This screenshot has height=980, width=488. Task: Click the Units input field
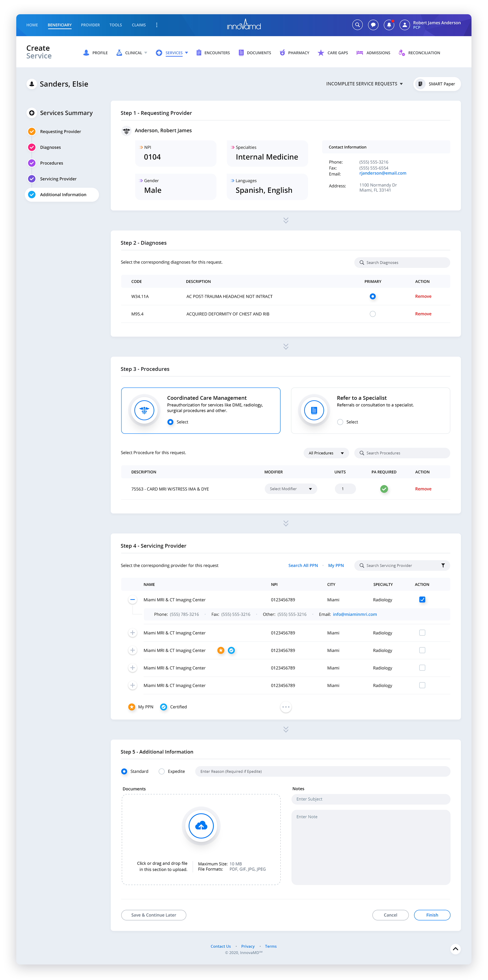pyautogui.click(x=345, y=488)
